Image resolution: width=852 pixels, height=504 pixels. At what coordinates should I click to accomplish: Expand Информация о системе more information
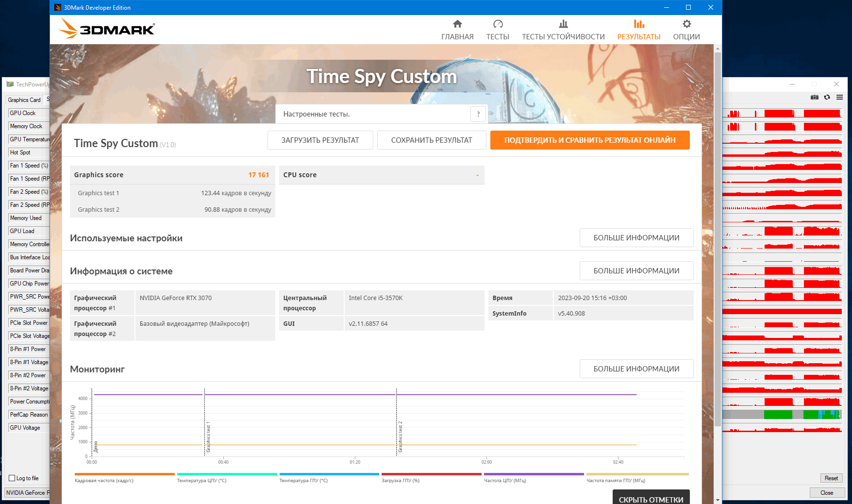tap(636, 271)
